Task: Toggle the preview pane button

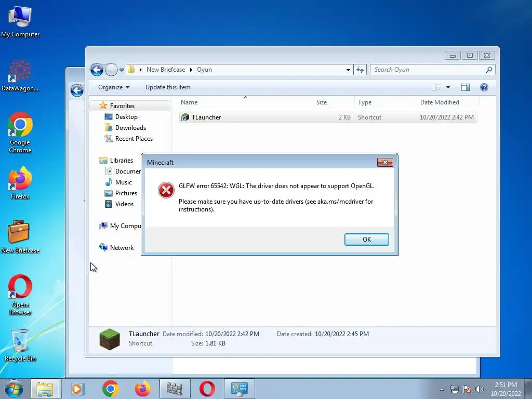Action: point(465,87)
